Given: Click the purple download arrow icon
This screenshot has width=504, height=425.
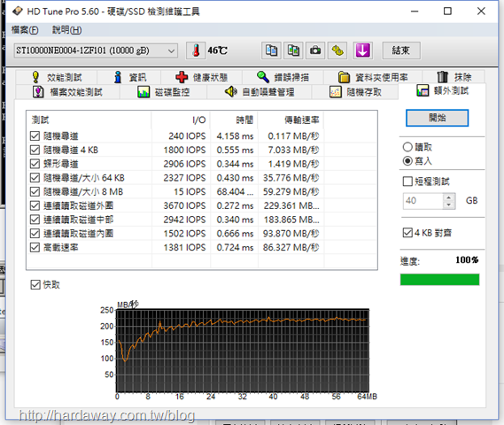Looking at the screenshot, I should point(362,50).
